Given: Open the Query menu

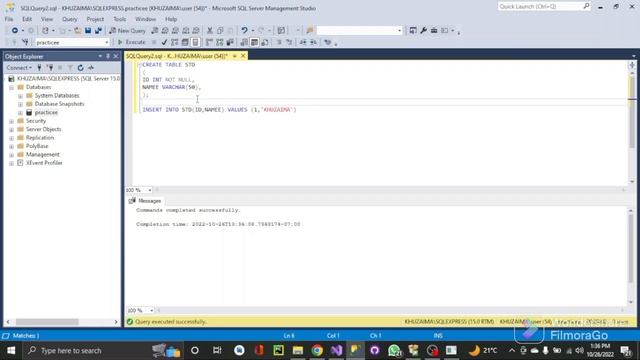Looking at the screenshot, I should (x=69, y=19).
